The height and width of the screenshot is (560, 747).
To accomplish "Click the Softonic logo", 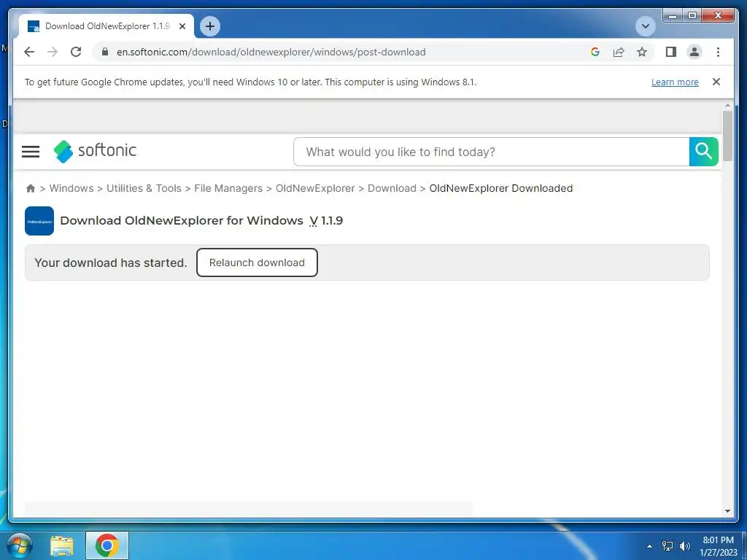I will 95,151.
